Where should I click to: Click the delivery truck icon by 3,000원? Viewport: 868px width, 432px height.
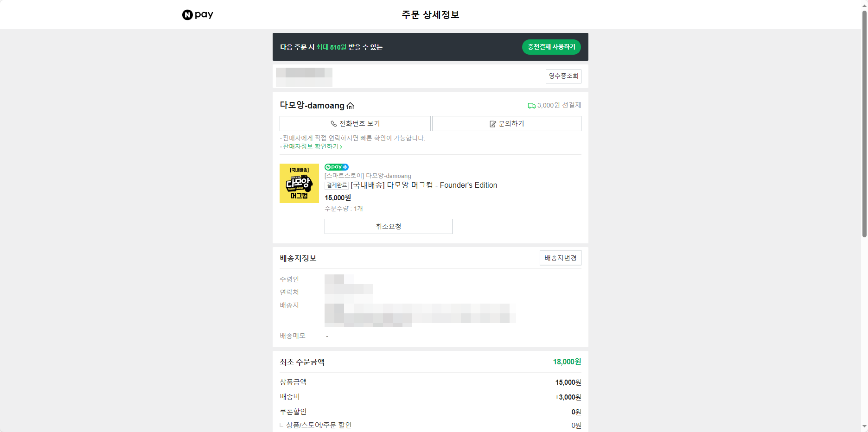(532, 106)
